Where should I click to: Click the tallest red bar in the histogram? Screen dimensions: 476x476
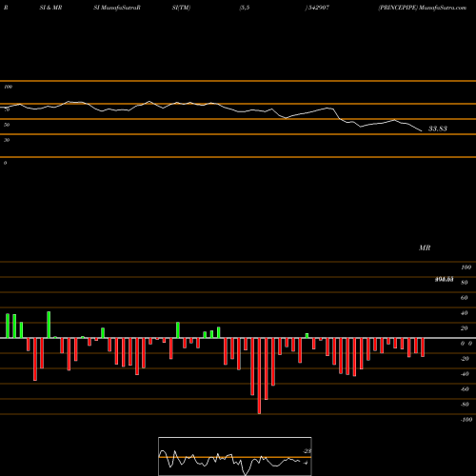pos(259,376)
